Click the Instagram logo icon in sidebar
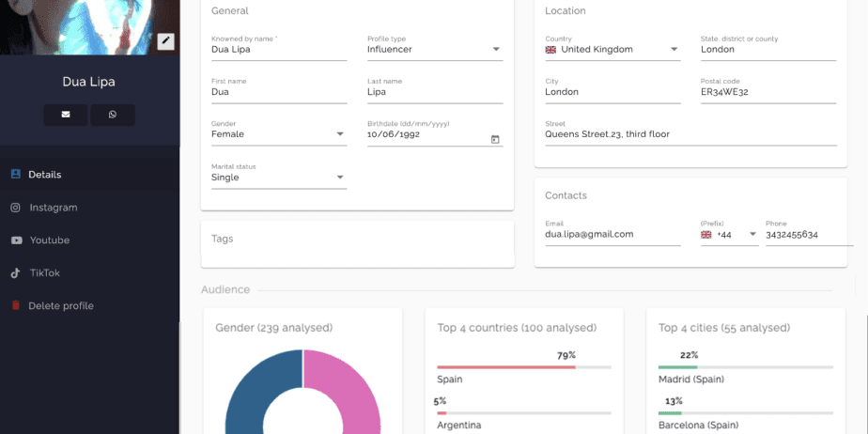 pos(15,208)
